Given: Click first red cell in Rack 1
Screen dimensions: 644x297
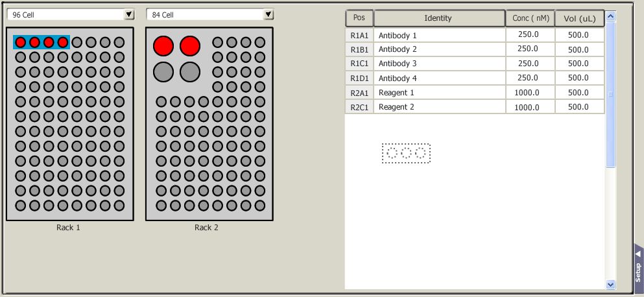Looking at the screenshot, I should point(21,42).
